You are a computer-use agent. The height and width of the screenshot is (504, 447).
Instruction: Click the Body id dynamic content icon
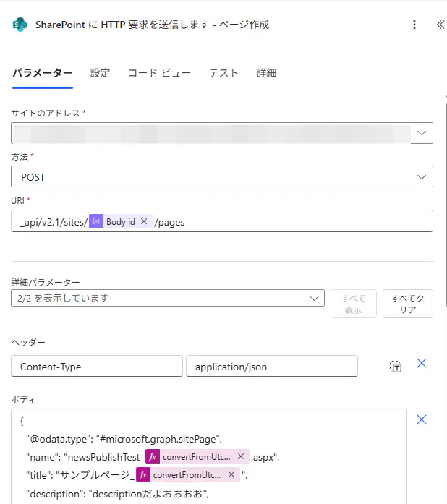(96, 221)
